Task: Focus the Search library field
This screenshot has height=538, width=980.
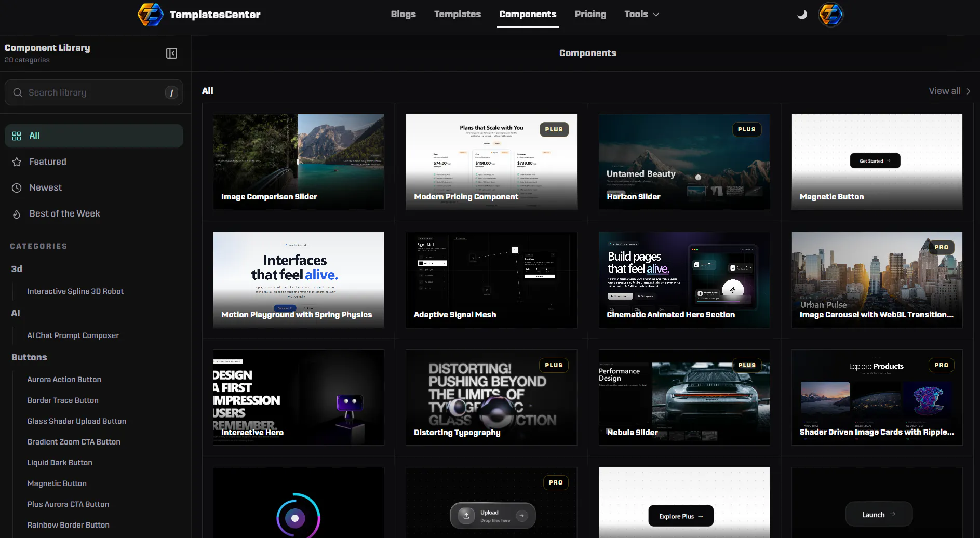Action: (94, 92)
